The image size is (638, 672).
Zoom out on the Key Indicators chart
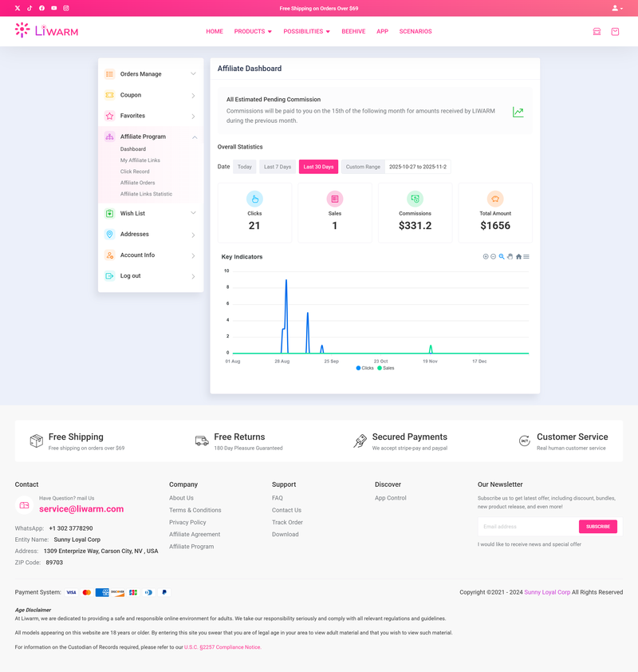pos(494,257)
